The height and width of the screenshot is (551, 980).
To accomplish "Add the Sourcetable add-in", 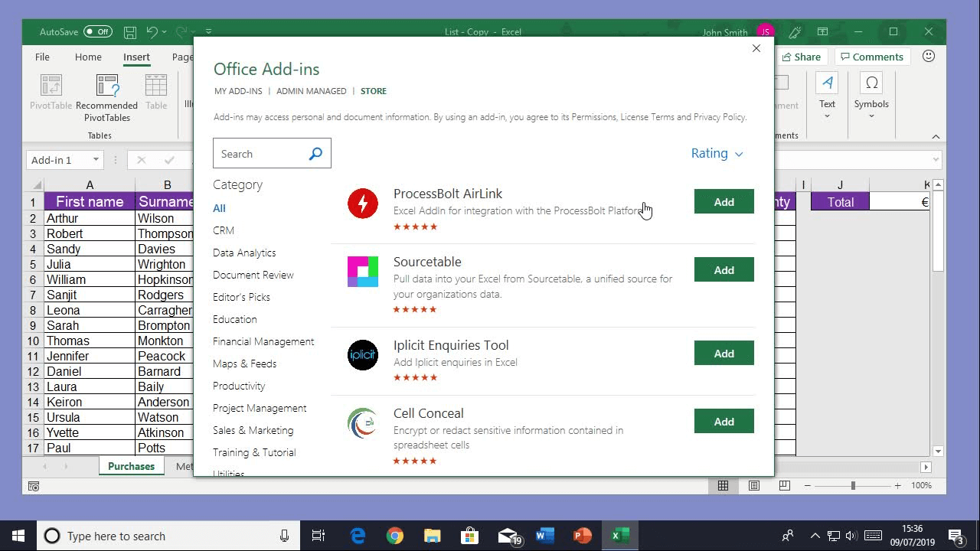I will [723, 269].
